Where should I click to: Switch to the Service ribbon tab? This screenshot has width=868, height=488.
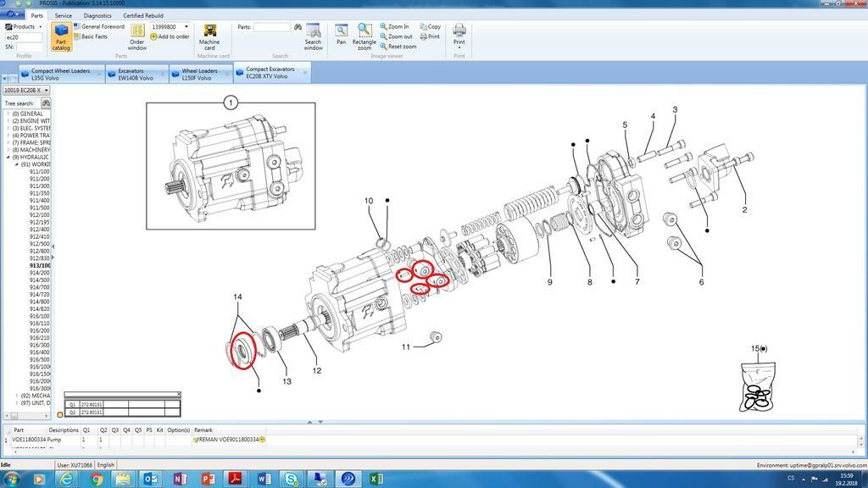(x=63, y=15)
